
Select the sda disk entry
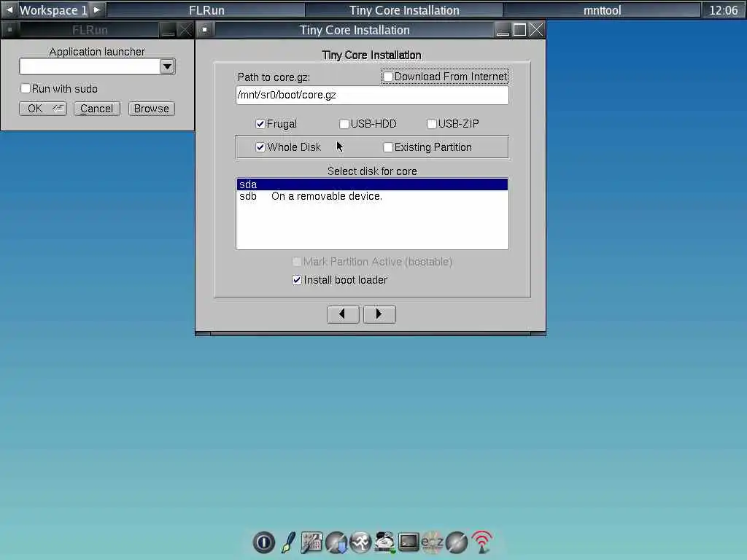pyautogui.click(x=372, y=184)
